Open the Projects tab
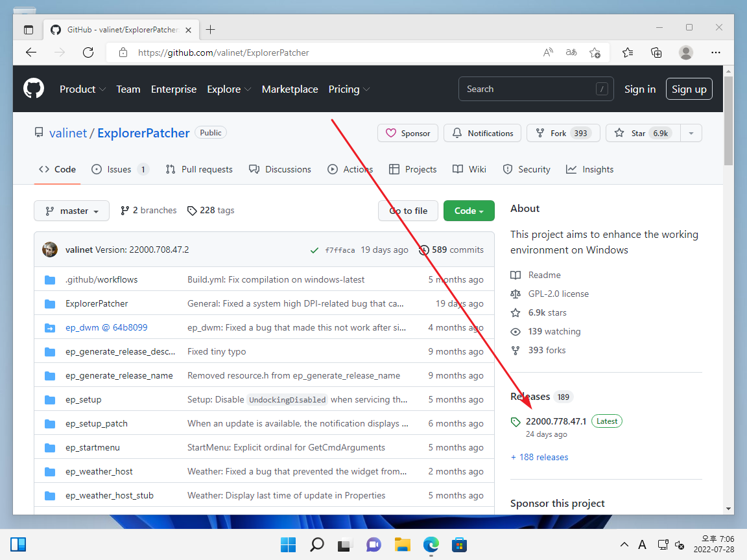 pyautogui.click(x=412, y=170)
